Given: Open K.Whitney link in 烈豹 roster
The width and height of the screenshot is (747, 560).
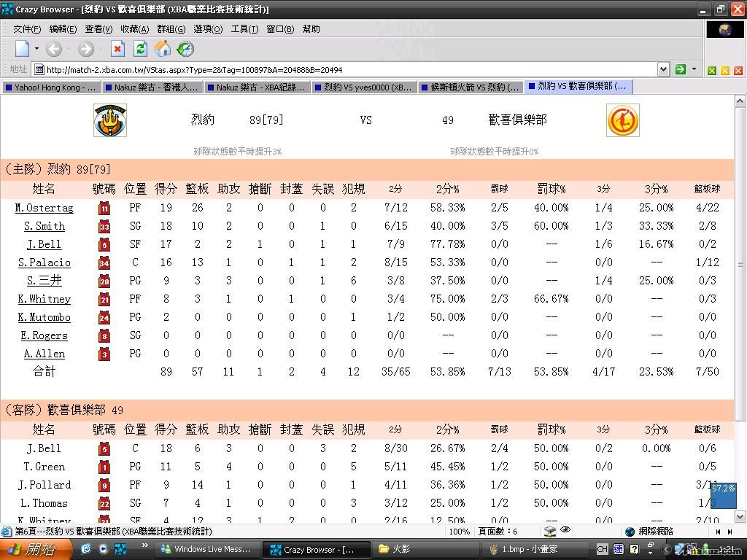Looking at the screenshot, I should pos(44,299).
